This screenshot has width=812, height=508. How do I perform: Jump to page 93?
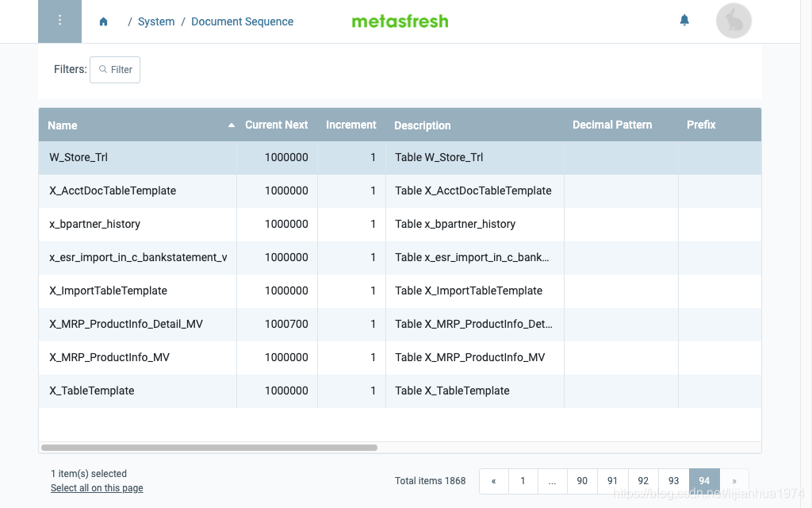(x=673, y=481)
